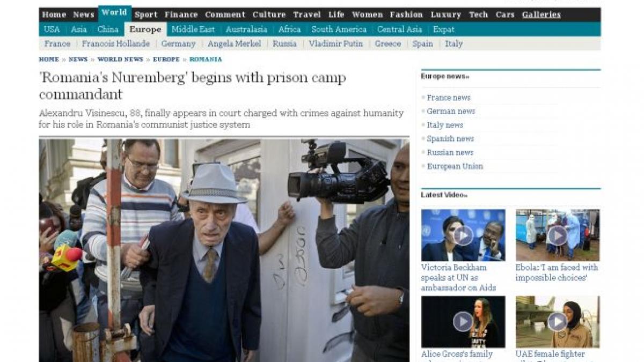644x362 pixels.
Task: Play the UAE female fighter video
Action: pos(558,322)
